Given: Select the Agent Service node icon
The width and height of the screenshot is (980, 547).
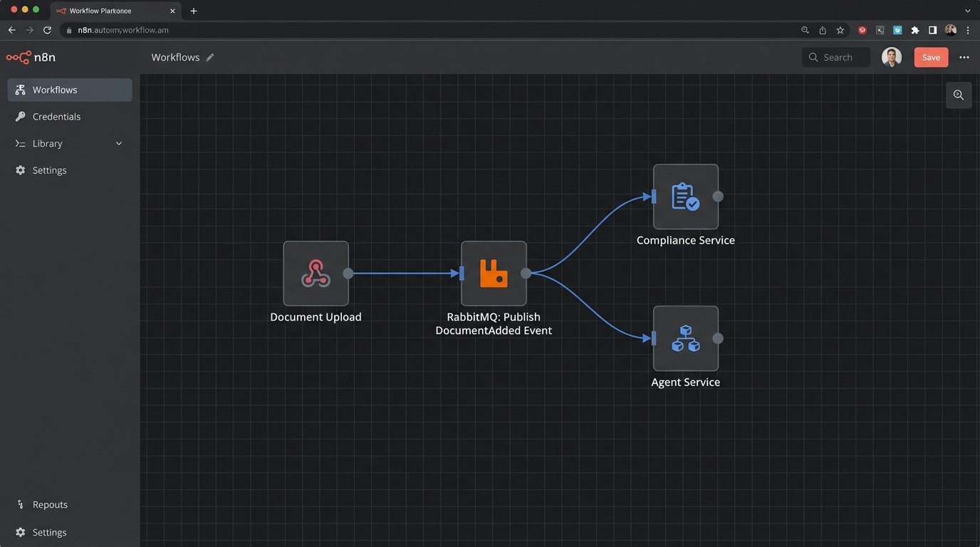Looking at the screenshot, I should pyautogui.click(x=685, y=338).
